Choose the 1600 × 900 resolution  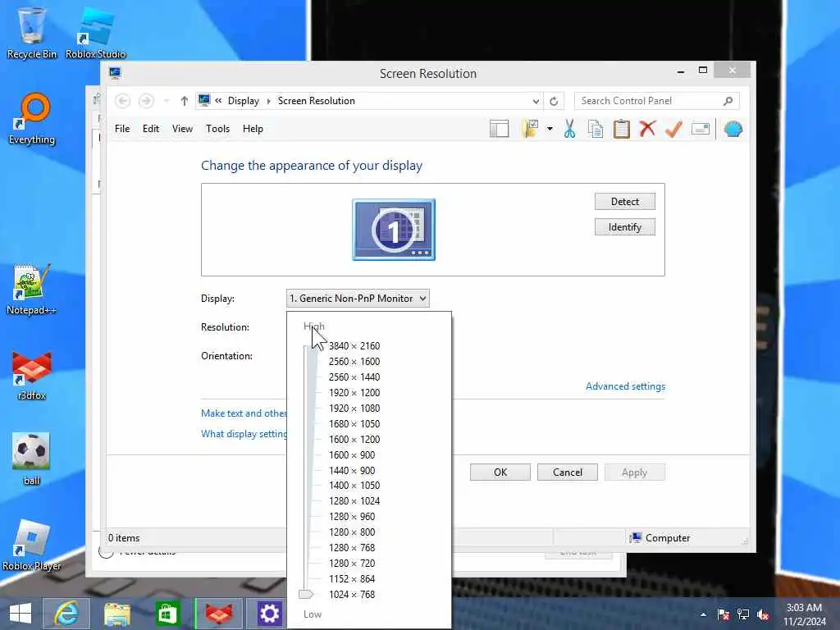pyautogui.click(x=352, y=454)
